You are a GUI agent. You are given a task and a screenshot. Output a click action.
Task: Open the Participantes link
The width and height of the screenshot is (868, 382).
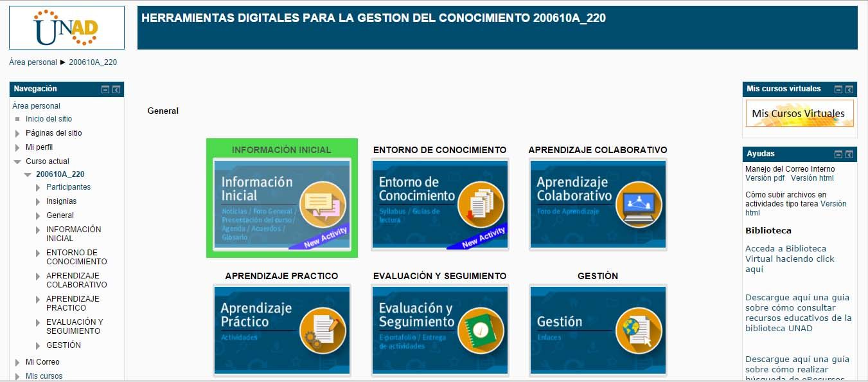pos(69,187)
